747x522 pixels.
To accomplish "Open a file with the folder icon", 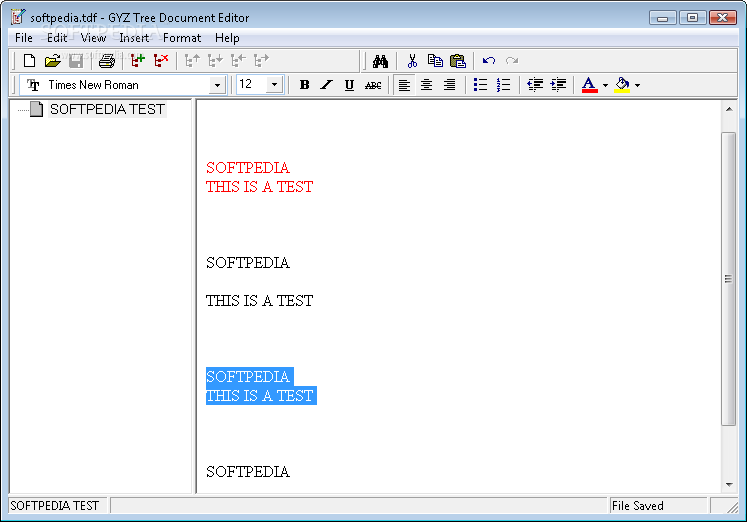I will click(x=53, y=61).
